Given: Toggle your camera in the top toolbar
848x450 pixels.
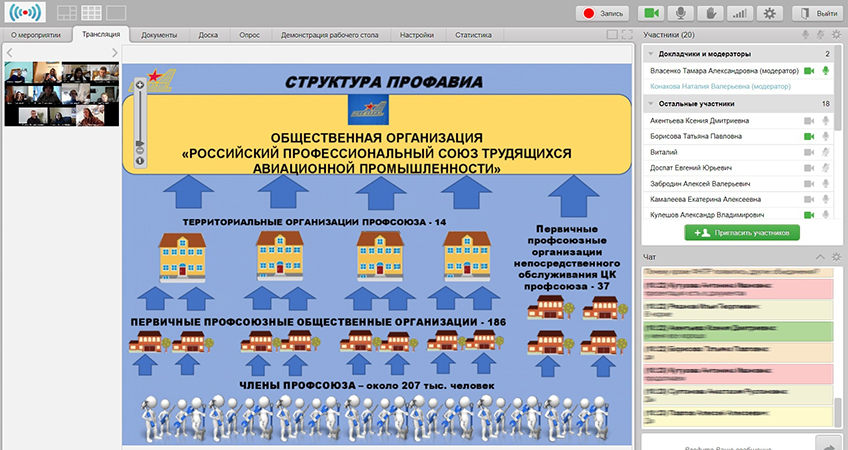Looking at the screenshot, I should tap(651, 14).
